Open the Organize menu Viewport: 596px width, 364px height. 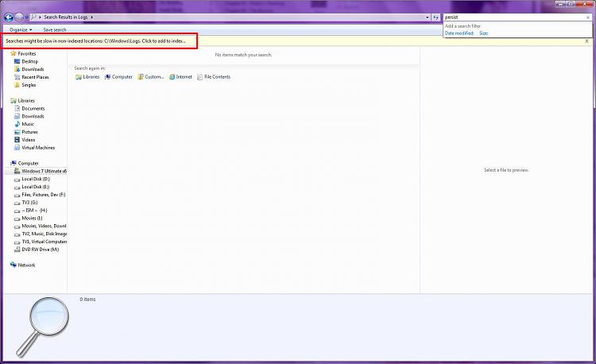pyautogui.click(x=21, y=29)
